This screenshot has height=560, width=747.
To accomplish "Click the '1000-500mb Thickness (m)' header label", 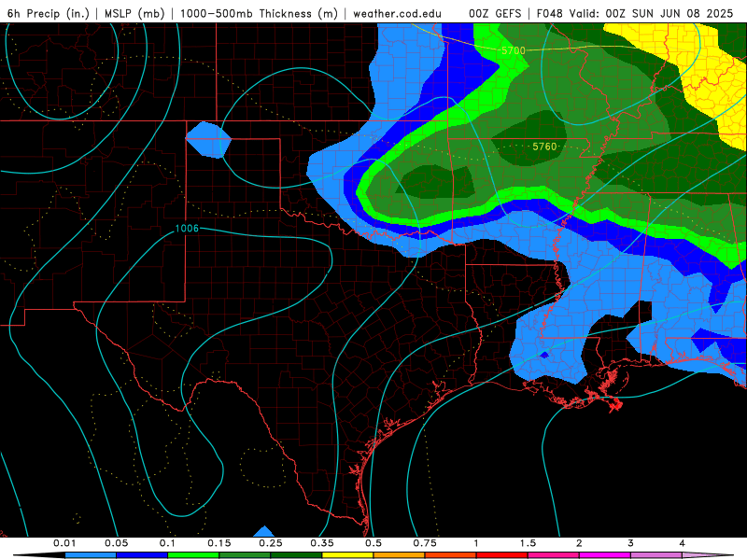I will tap(259, 13).
